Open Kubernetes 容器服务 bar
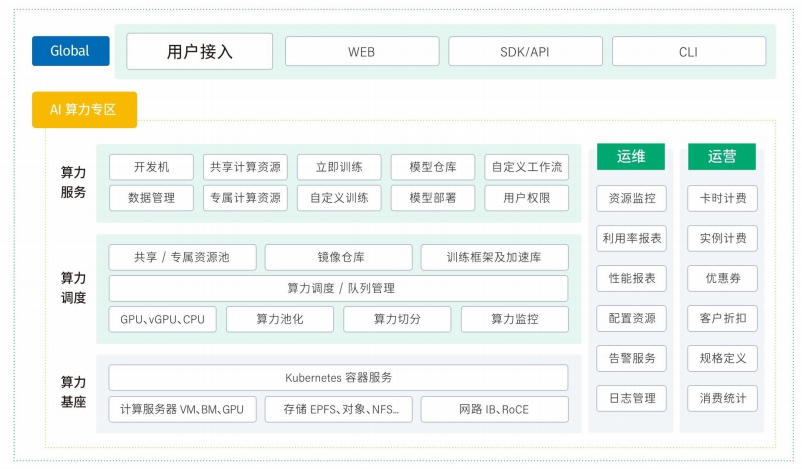Image resolution: width=802 pixels, height=469 pixels. [338, 378]
